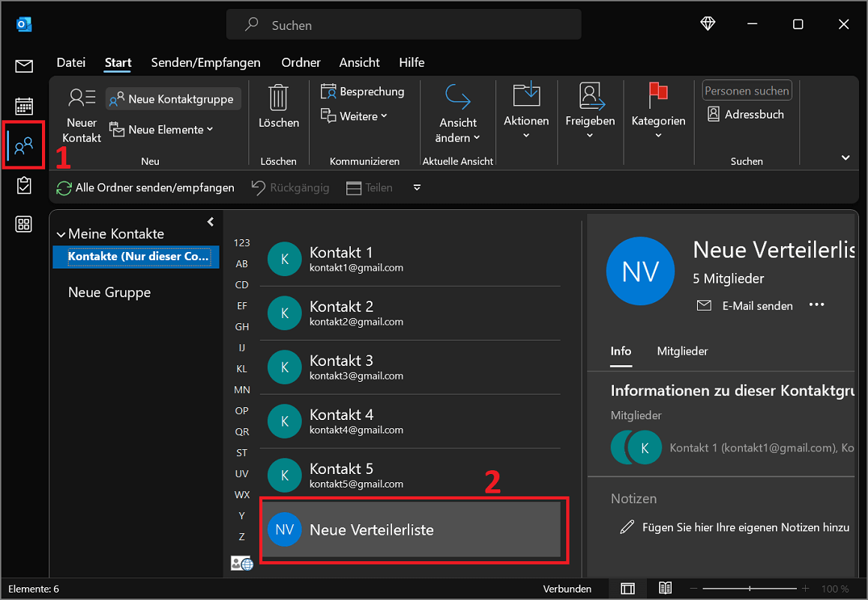
Task: Collapse the folder pane arrow
Action: pyautogui.click(x=211, y=221)
